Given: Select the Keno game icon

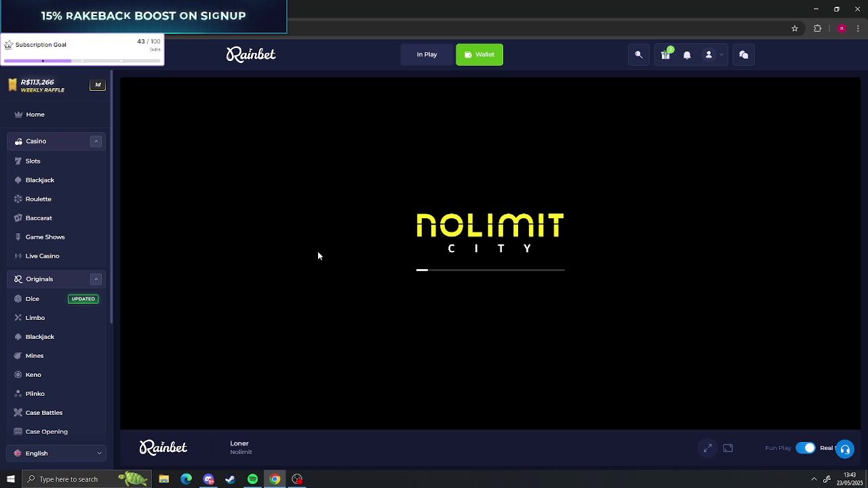Looking at the screenshot, I should [x=18, y=375].
